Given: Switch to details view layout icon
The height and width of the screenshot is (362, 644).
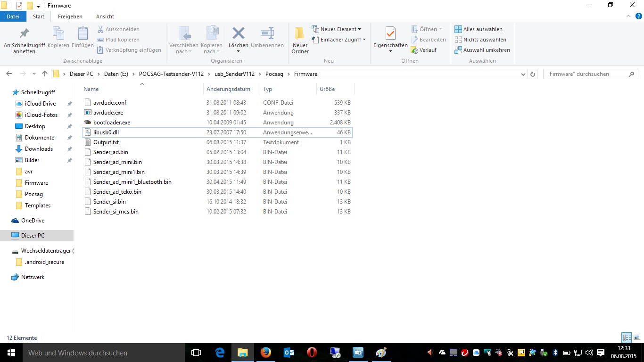Looking at the screenshot, I should pos(627,337).
